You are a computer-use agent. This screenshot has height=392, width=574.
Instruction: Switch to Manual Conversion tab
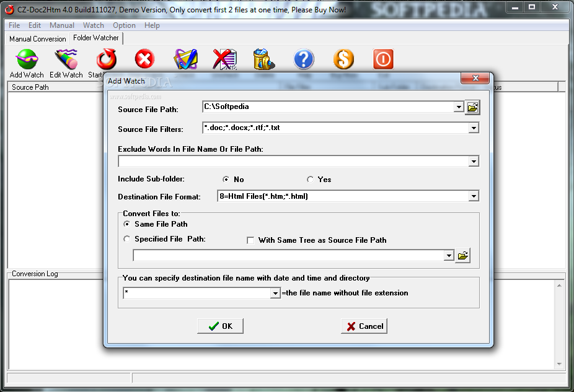coord(37,39)
